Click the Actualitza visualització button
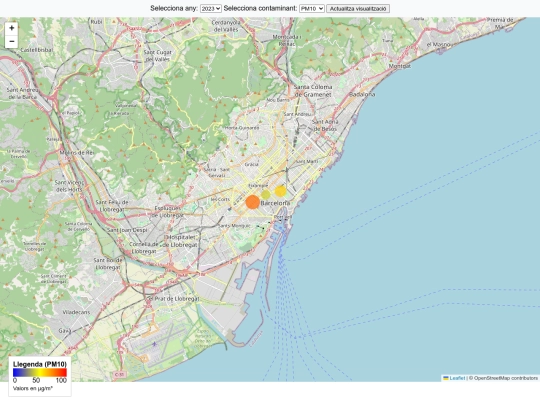540x405 pixels. (358, 9)
